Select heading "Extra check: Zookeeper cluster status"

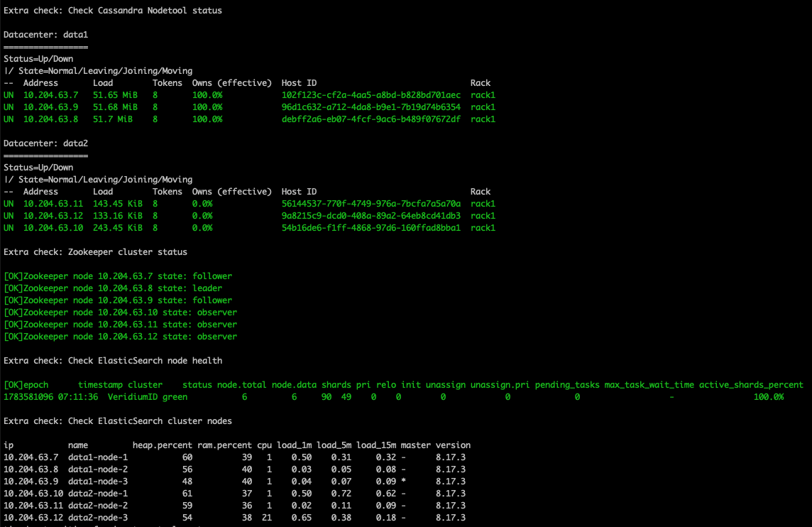coord(95,252)
